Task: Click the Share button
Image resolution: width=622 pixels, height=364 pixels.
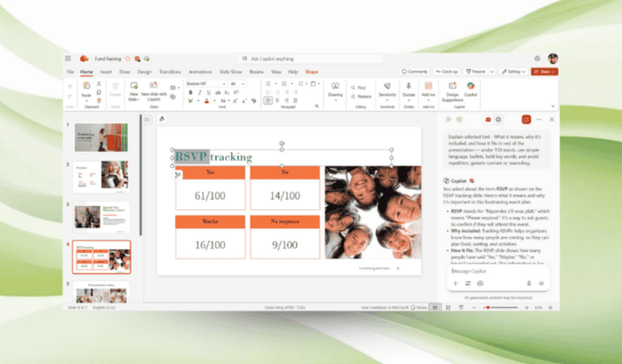Action: 545,71
